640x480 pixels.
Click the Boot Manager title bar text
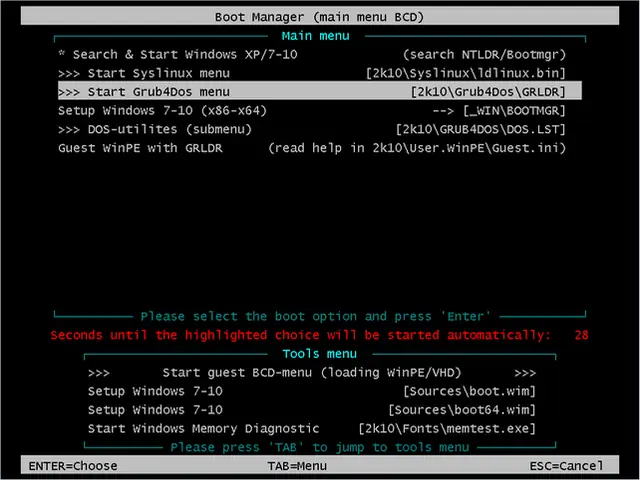[320, 17]
